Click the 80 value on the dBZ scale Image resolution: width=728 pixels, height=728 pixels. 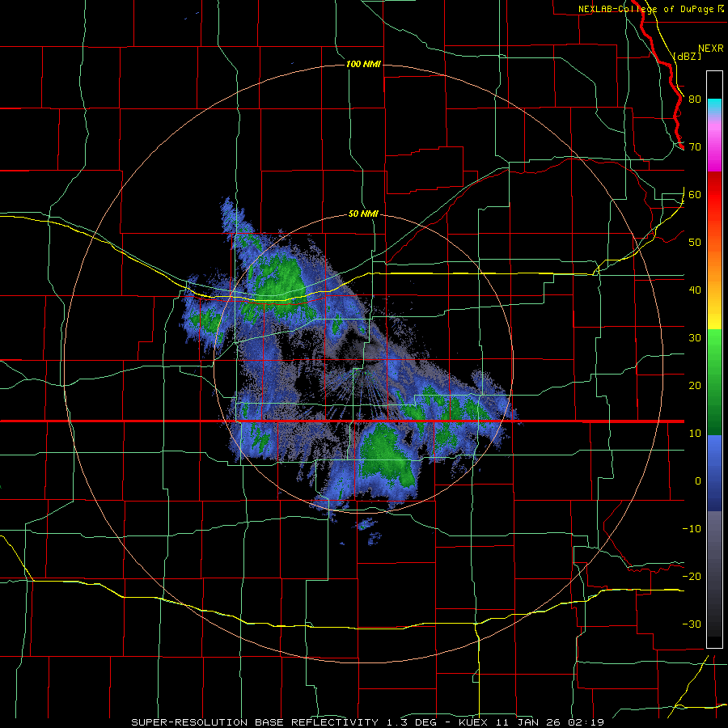click(x=695, y=99)
